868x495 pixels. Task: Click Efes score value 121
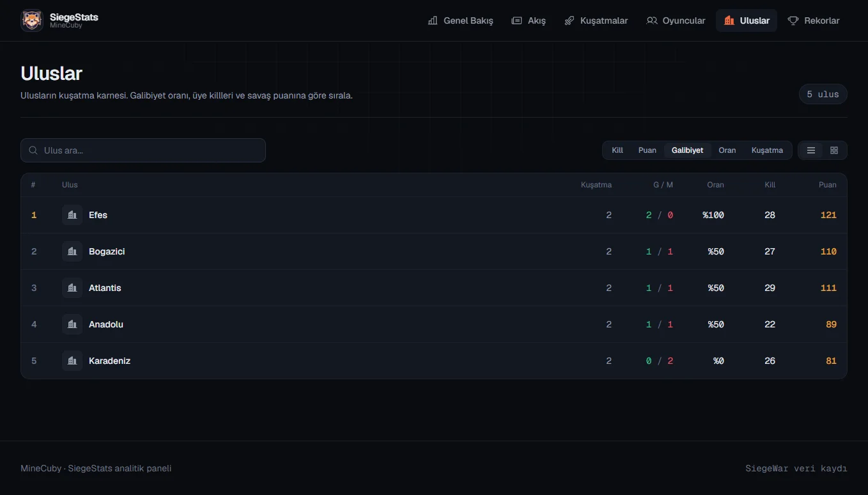click(828, 215)
